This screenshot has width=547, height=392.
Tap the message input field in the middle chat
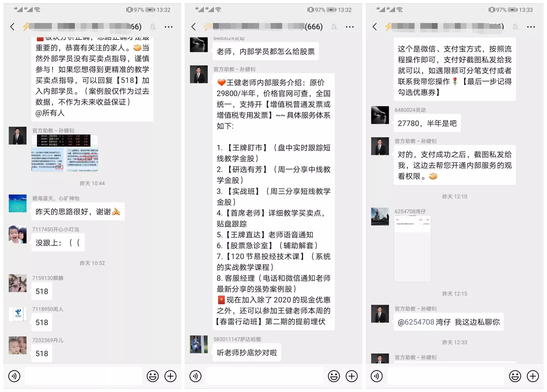(265, 376)
